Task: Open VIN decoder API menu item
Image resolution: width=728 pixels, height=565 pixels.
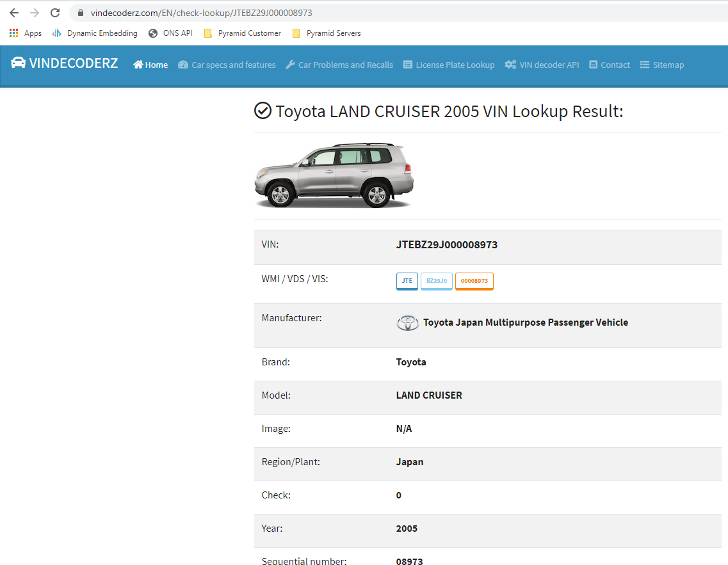Action: coord(542,65)
